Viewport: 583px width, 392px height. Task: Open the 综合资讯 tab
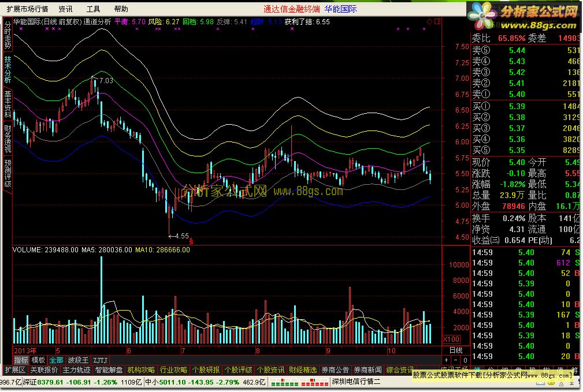399,370
